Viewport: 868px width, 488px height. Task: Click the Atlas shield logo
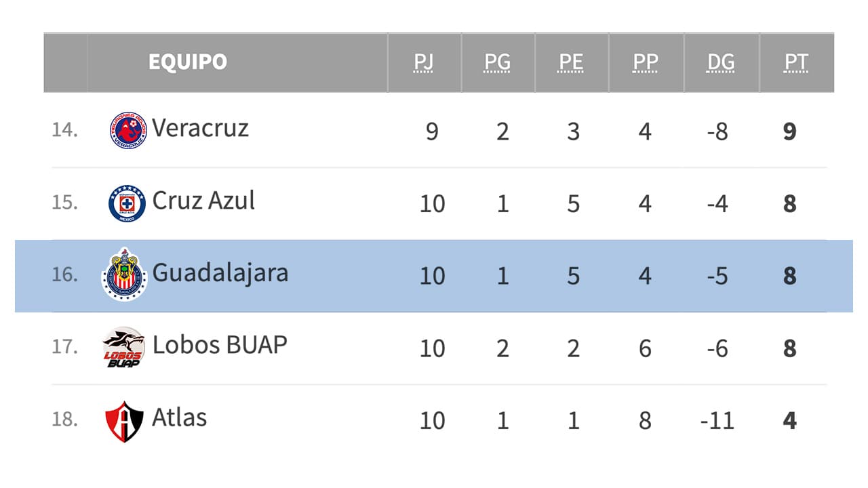pyautogui.click(x=124, y=420)
